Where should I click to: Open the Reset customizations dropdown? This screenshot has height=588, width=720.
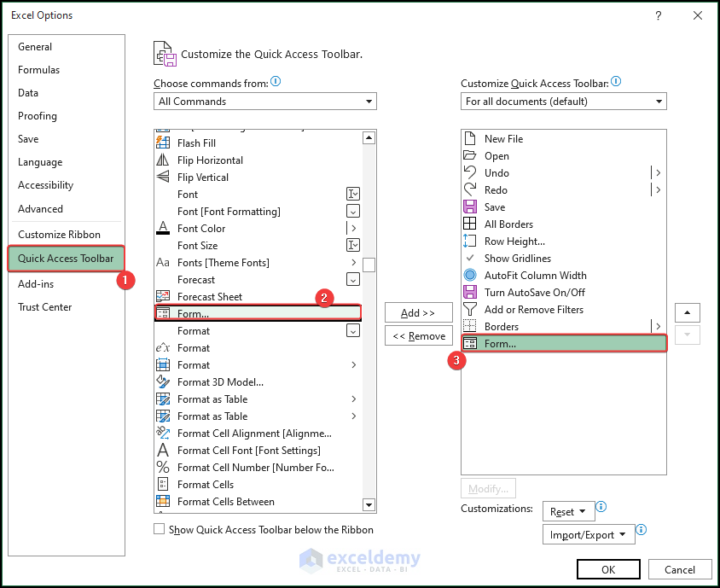click(568, 511)
